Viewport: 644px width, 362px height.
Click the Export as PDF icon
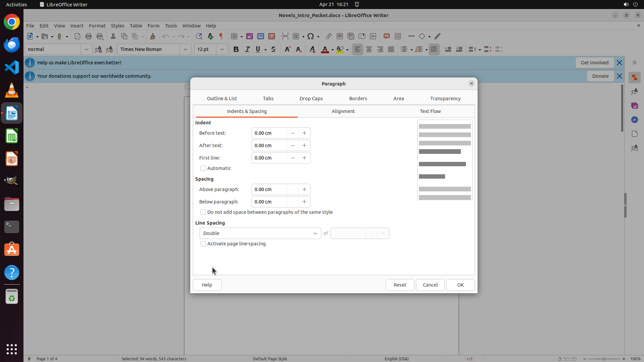tap(77, 36)
